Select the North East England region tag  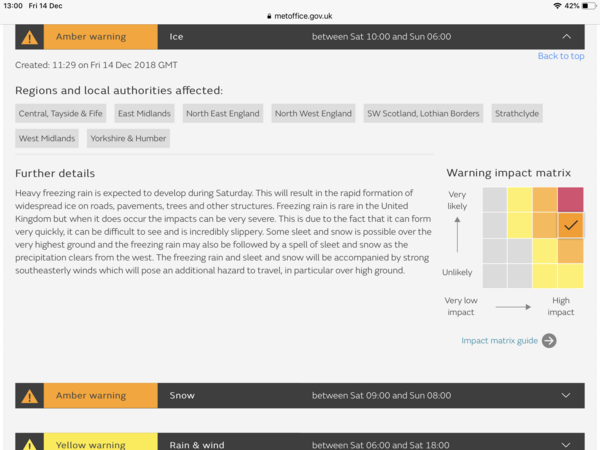223,113
